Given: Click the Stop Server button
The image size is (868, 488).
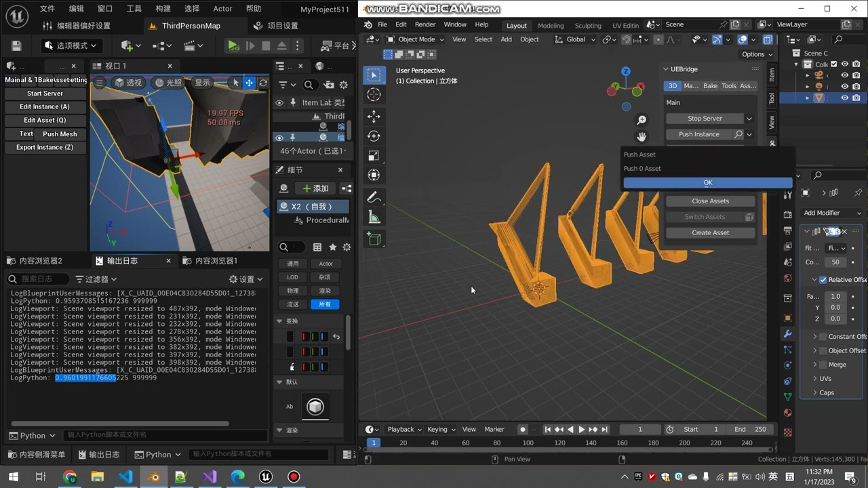Looking at the screenshot, I should 705,119.
